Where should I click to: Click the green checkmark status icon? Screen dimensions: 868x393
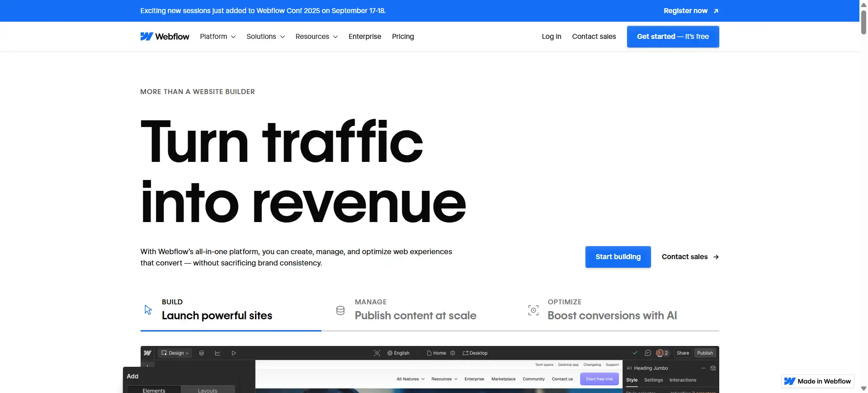click(635, 353)
